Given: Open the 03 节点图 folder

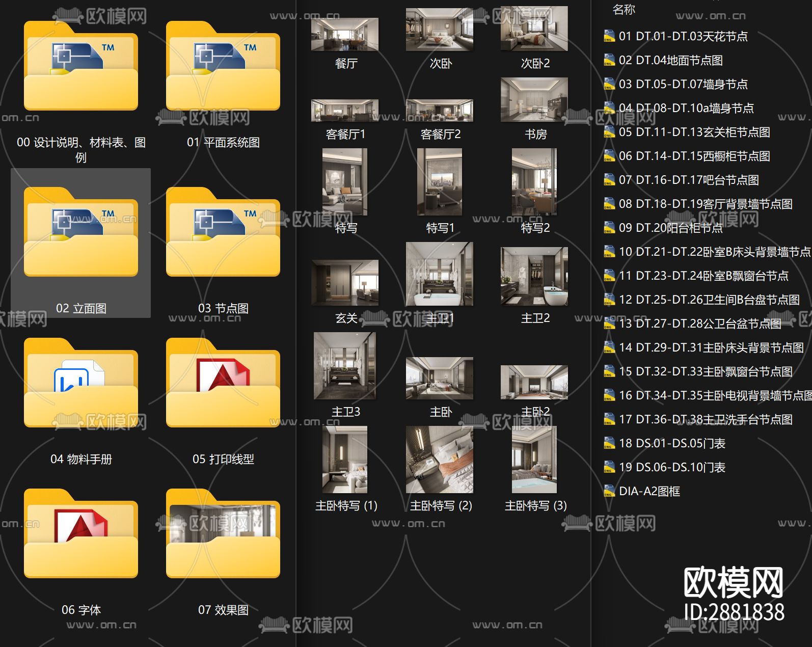Looking at the screenshot, I should (223, 232).
